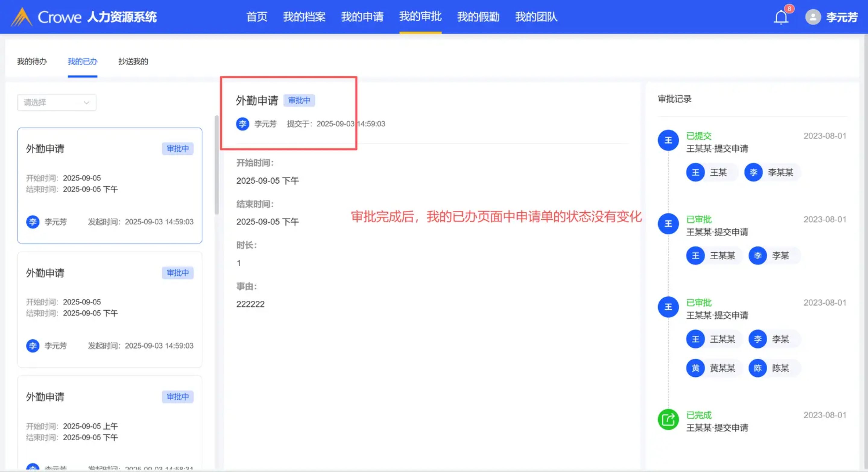Click 审批中 status tag in detail header
Image resolution: width=868 pixels, height=472 pixels.
click(299, 100)
